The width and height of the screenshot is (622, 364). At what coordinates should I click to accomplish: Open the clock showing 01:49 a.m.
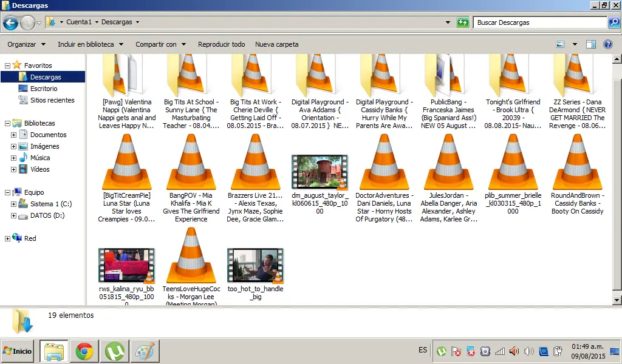(588, 351)
